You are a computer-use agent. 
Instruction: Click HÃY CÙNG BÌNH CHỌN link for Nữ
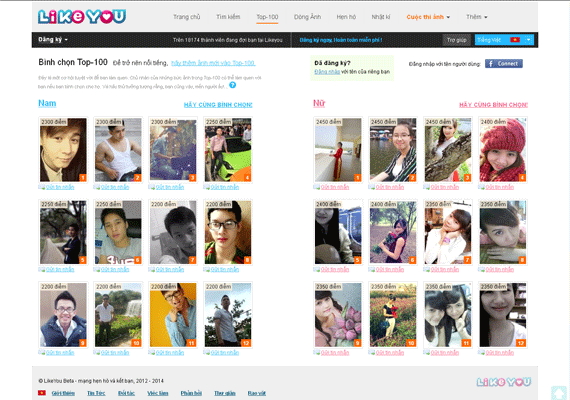pyautogui.click(x=493, y=105)
